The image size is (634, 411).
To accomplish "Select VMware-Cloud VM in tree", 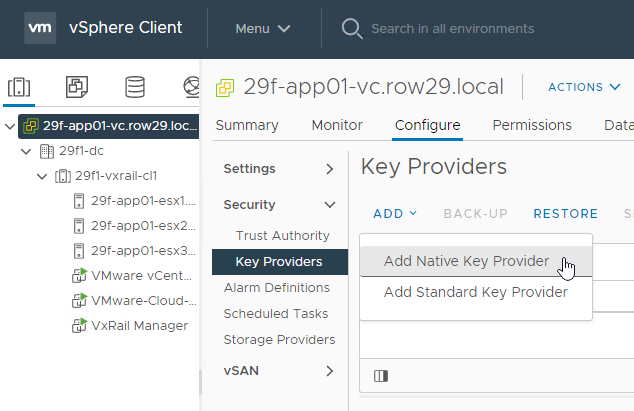I will 144,301.
